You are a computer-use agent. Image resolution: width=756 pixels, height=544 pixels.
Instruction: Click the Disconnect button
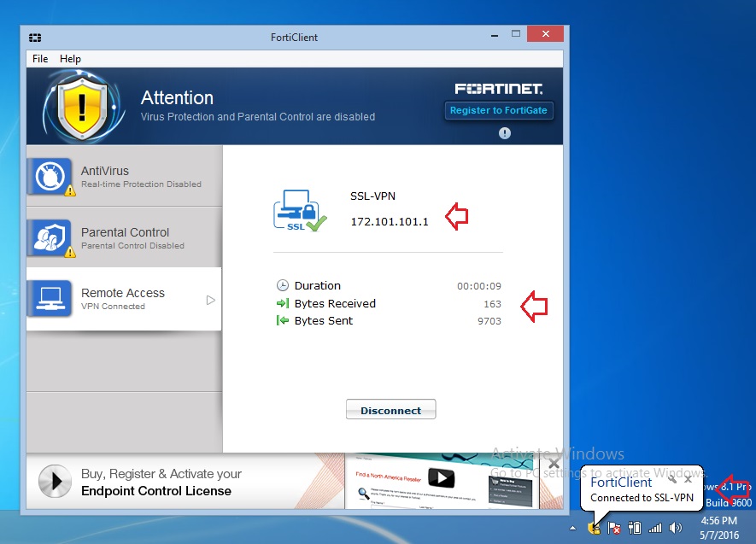click(x=391, y=409)
